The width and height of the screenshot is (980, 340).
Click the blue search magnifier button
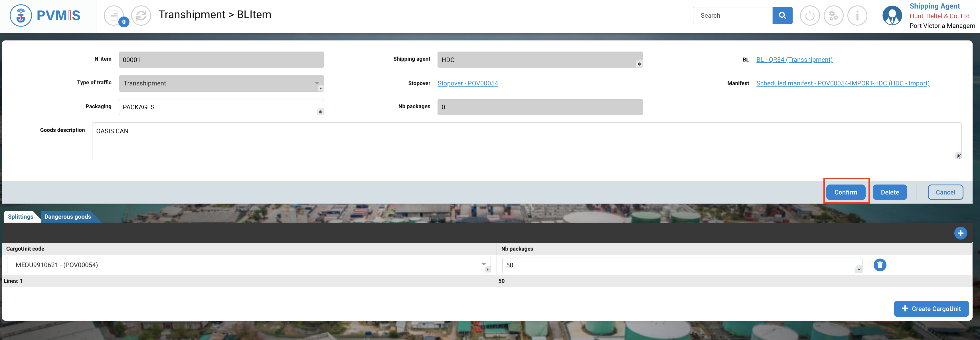pos(782,16)
